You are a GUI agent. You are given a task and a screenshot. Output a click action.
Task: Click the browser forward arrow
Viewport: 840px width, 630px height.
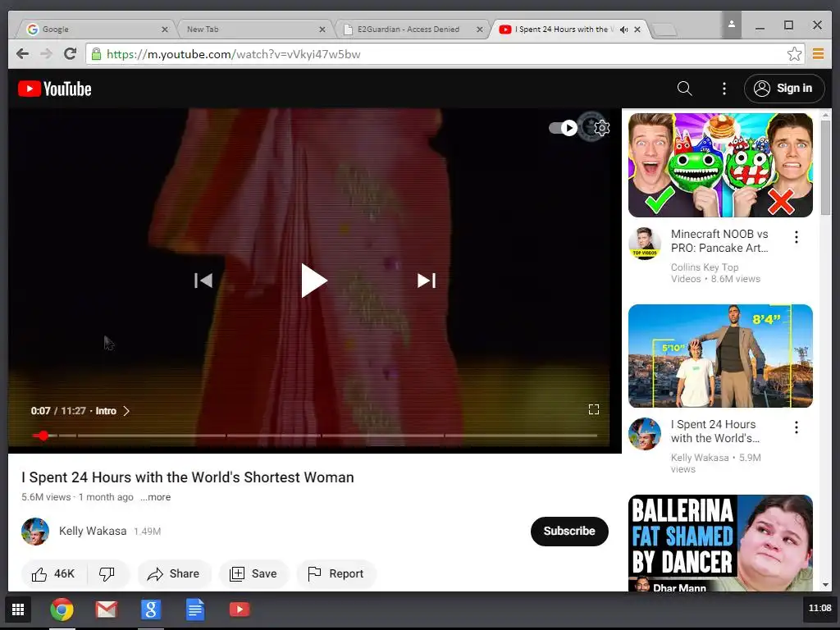[x=47, y=53]
